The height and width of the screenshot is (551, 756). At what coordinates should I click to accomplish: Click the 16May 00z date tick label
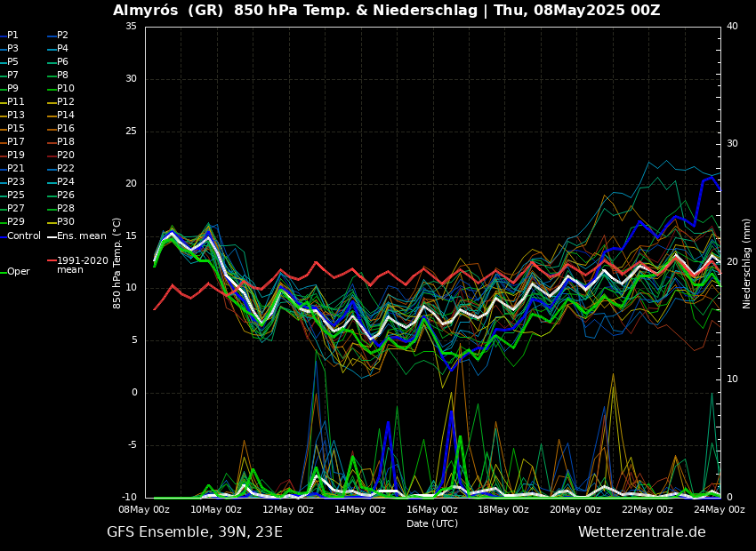coord(432,510)
